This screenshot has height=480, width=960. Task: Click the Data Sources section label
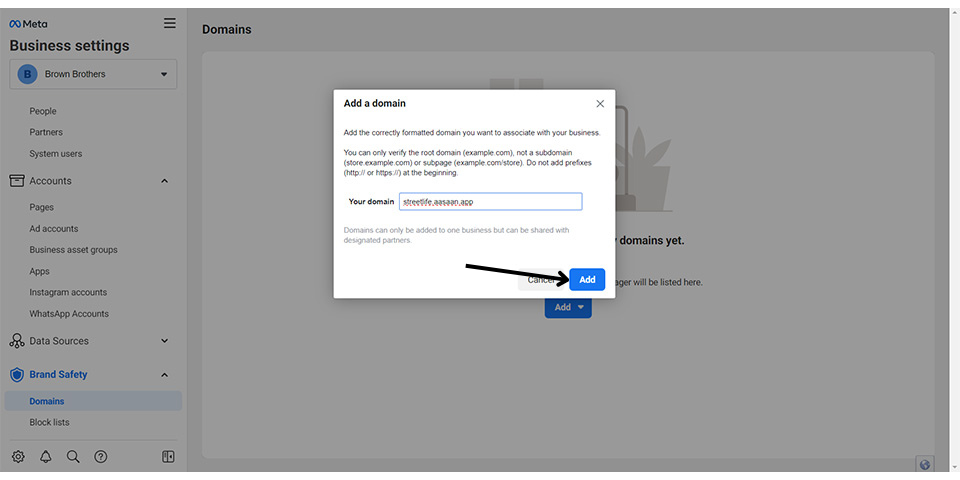tap(59, 341)
